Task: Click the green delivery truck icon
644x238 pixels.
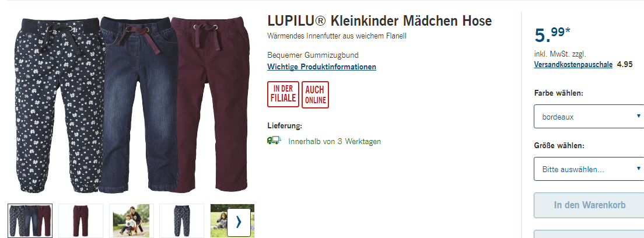Action: coord(274,141)
